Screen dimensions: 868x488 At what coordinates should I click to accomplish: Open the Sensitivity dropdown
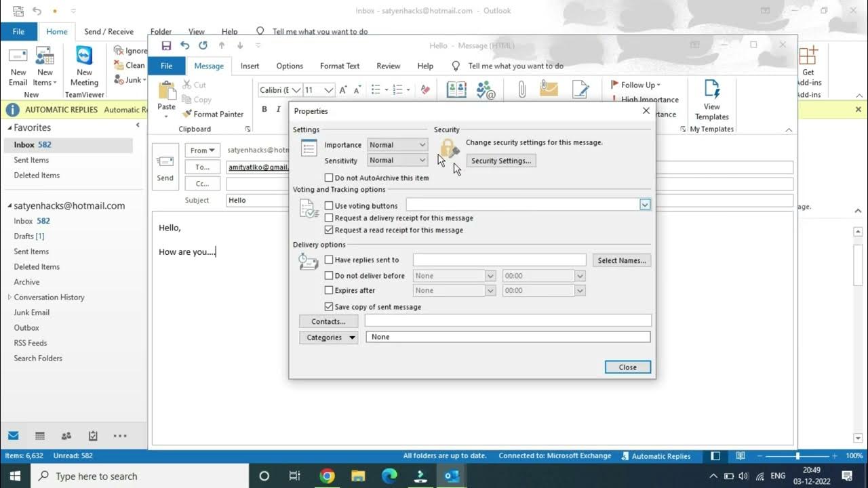pyautogui.click(x=397, y=160)
